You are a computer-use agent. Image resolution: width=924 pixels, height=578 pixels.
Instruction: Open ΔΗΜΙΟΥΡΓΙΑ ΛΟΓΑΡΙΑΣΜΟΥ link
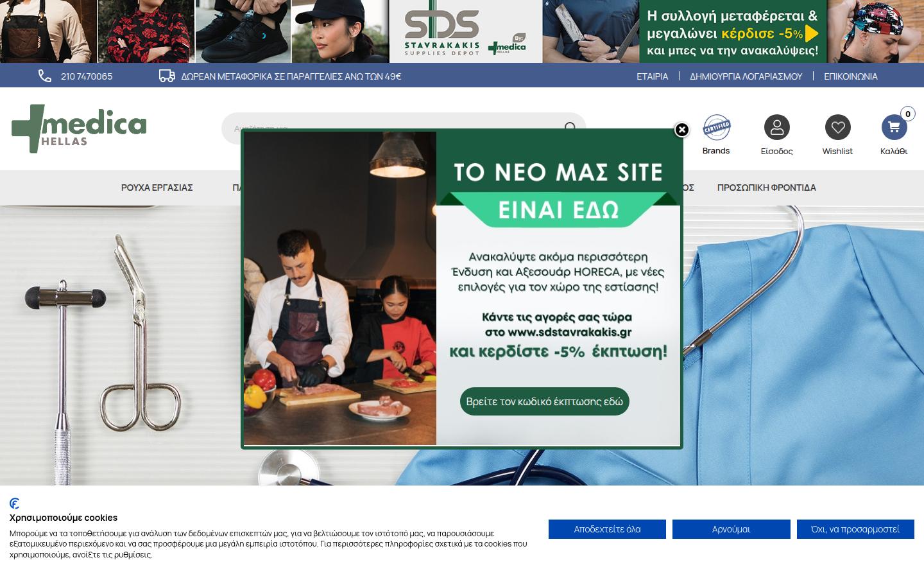coord(746,76)
